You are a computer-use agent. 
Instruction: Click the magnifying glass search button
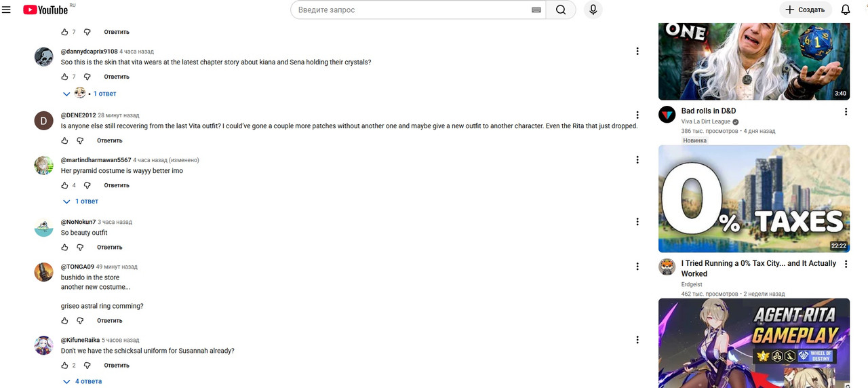click(x=561, y=9)
